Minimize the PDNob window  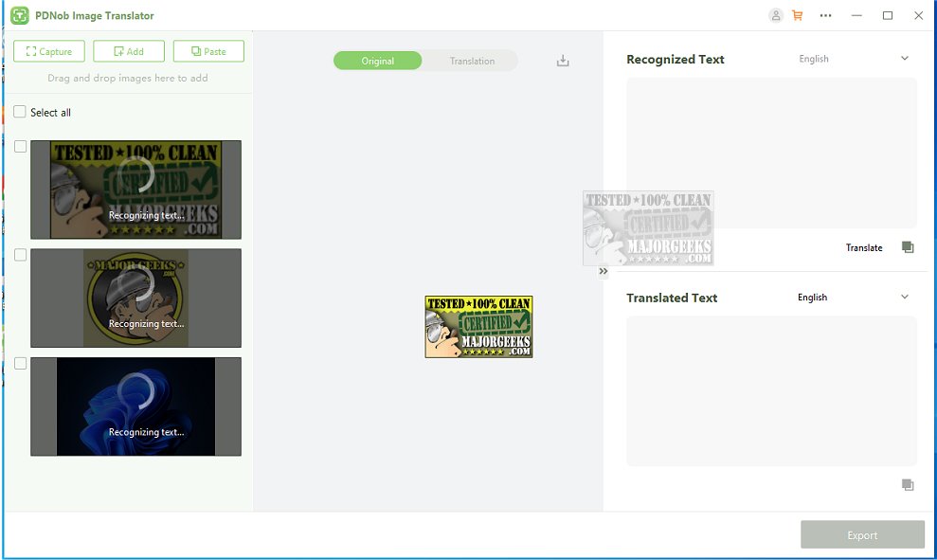click(x=856, y=15)
